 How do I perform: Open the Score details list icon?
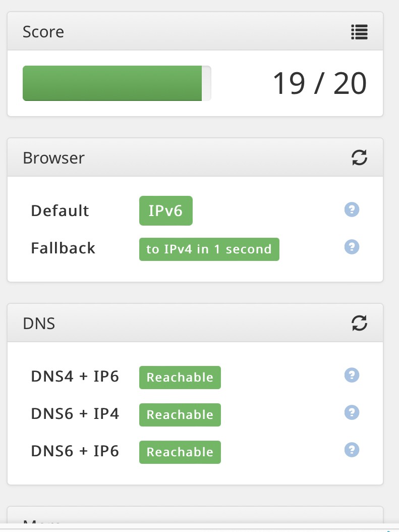[x=359, y=32]
